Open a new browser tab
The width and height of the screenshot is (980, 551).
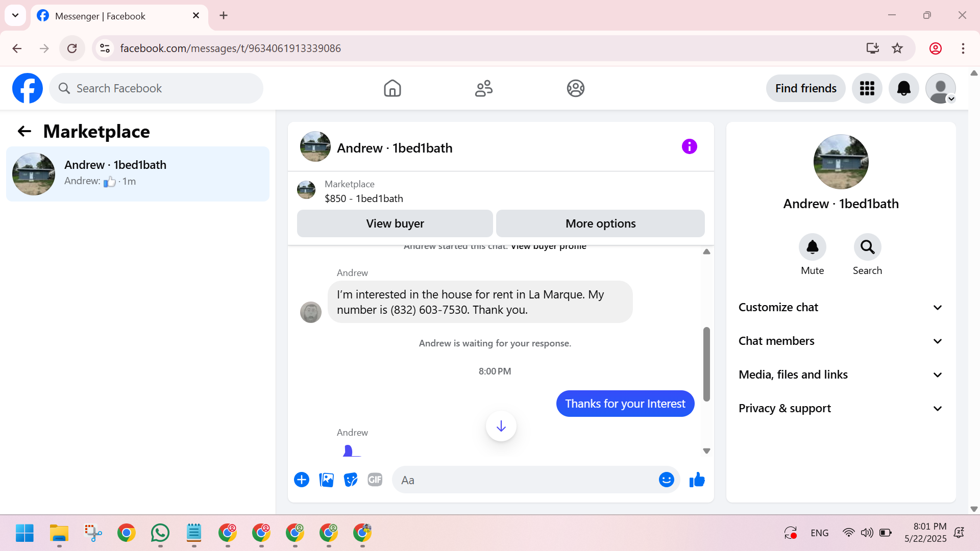224,15
